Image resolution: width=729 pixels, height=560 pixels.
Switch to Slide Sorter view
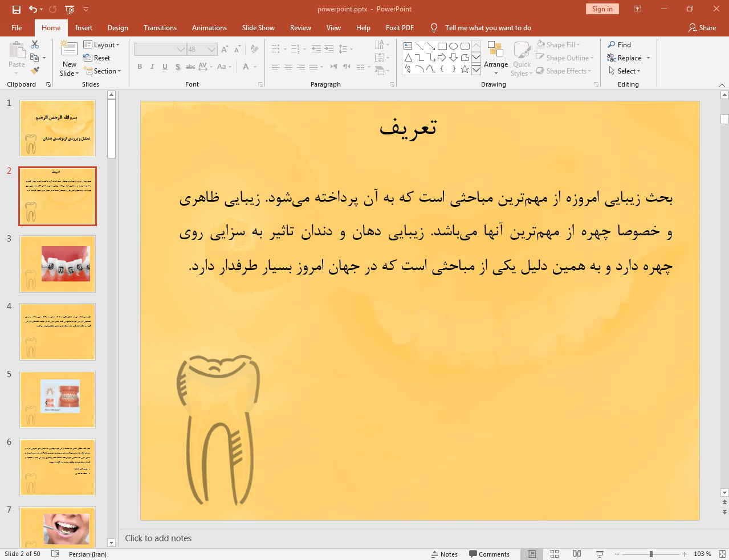coord(555,554)
